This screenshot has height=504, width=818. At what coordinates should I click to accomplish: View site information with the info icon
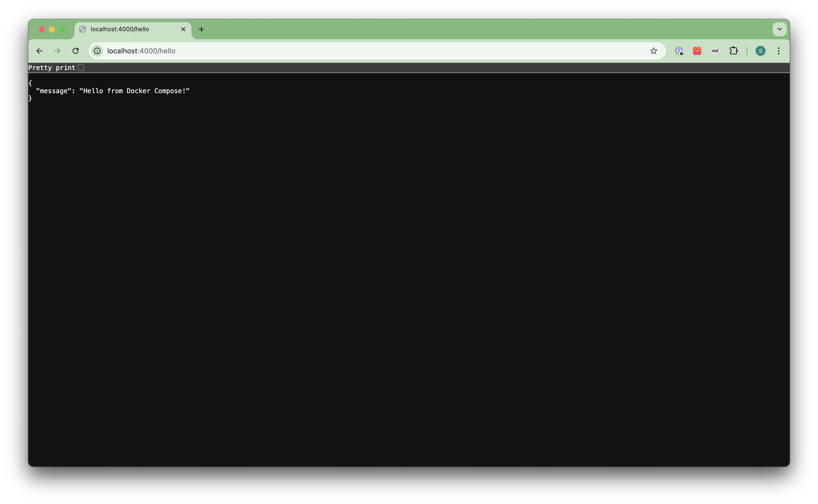(97, 51)
